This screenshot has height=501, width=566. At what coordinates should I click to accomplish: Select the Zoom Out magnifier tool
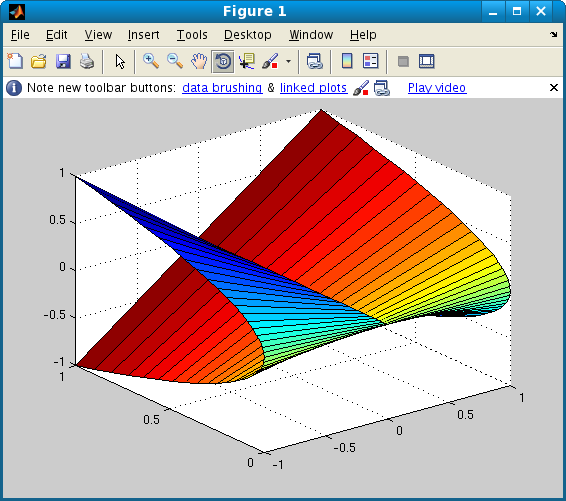[x=175, y=61]
